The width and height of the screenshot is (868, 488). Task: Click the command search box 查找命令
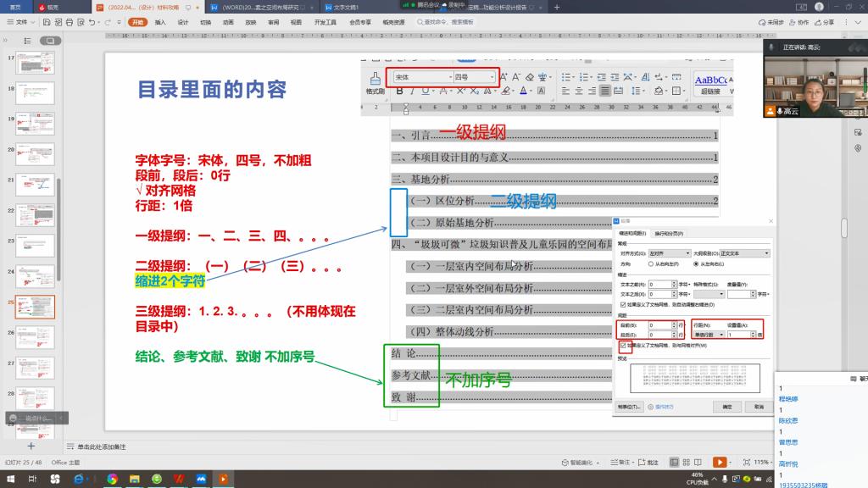pyautogui.click(x=445, y=22)
